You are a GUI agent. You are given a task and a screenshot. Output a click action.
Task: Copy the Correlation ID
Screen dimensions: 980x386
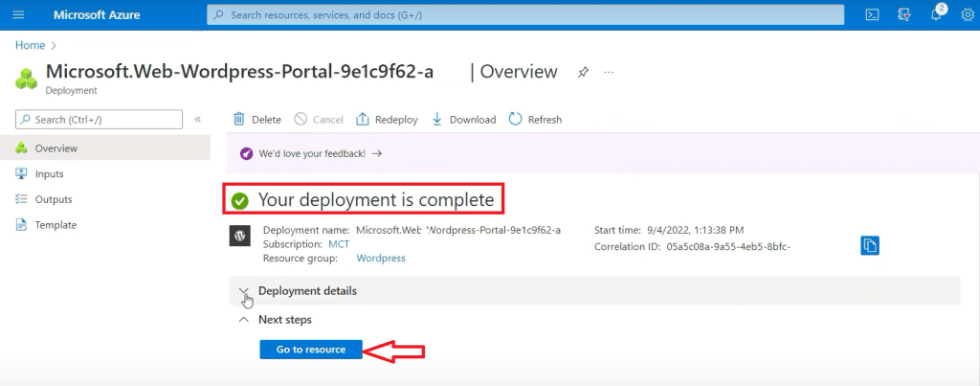869,246
